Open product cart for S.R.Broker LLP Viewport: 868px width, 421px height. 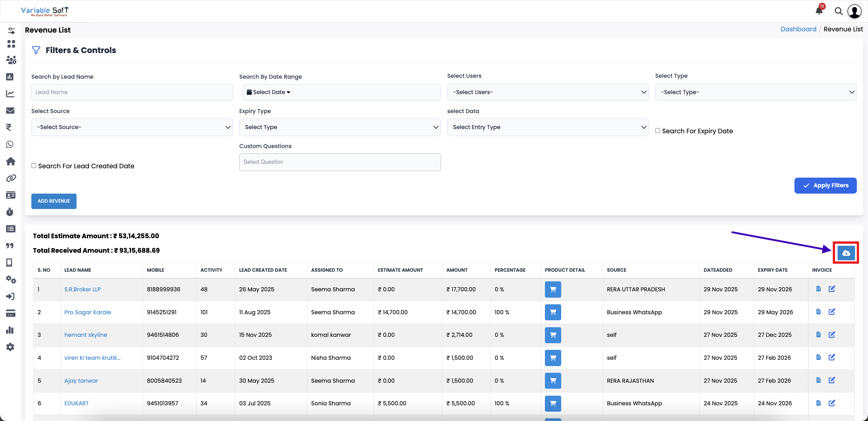(553, 289)
